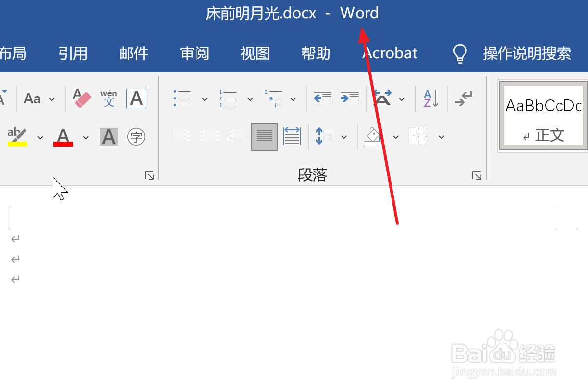Open line and paragraph spacing
Viewport: 588px width, 392px height.
[x=324, y=137]
